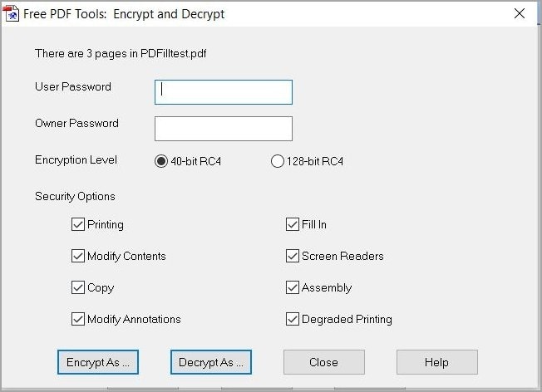
Task: Toggle the Fill In checkbox
Action: (x=293, y=224)
